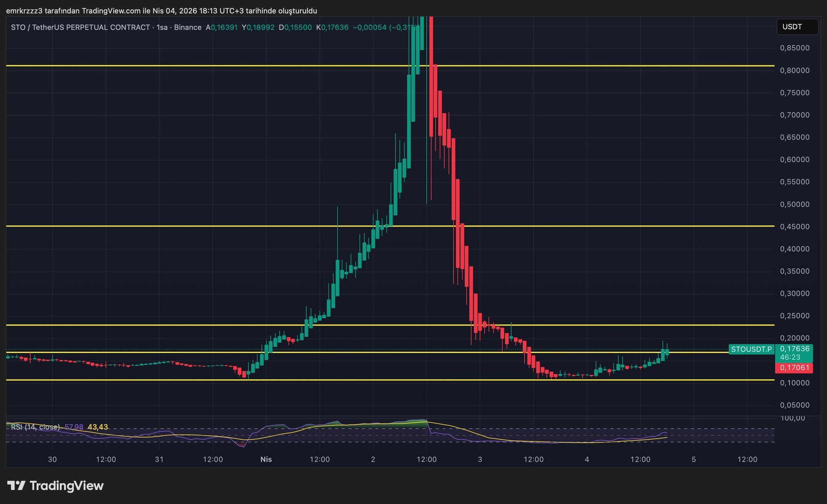Click the green 0,17636 current price label
This screenshot has width=827, height=504.
tap(794, 349)
